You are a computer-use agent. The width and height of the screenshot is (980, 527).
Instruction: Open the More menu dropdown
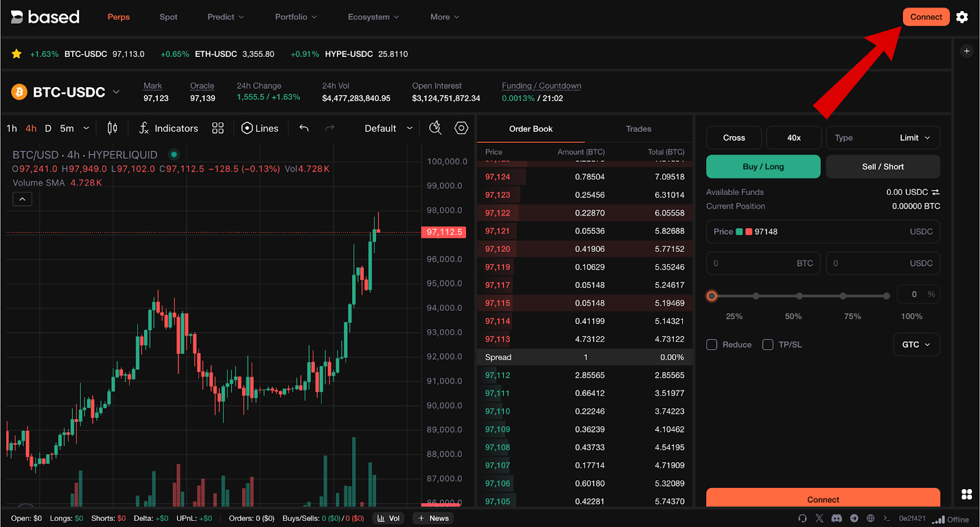tap(445, 17)
